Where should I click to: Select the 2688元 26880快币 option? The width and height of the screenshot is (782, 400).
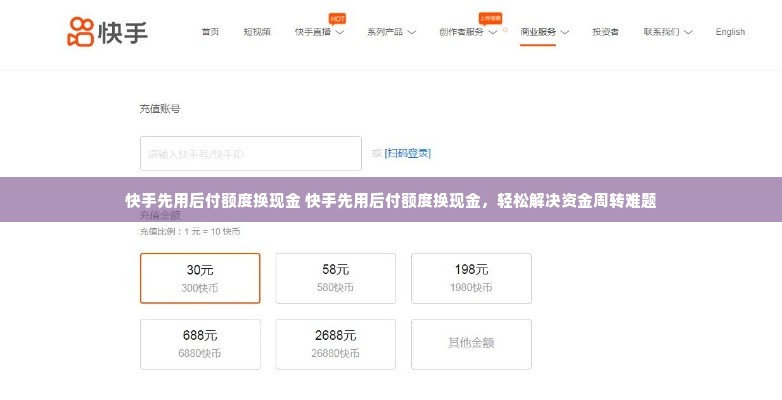coord(336,344)
